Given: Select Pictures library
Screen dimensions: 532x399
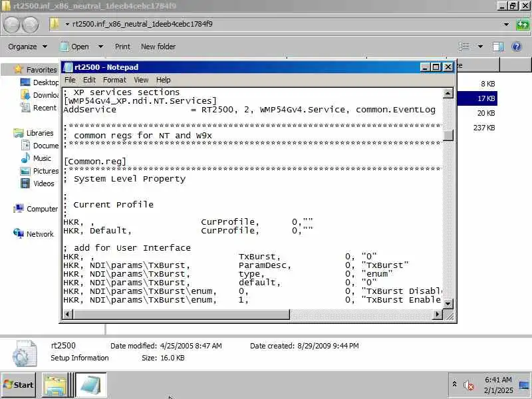Looking at the screenshot, I should click(46, 171).
